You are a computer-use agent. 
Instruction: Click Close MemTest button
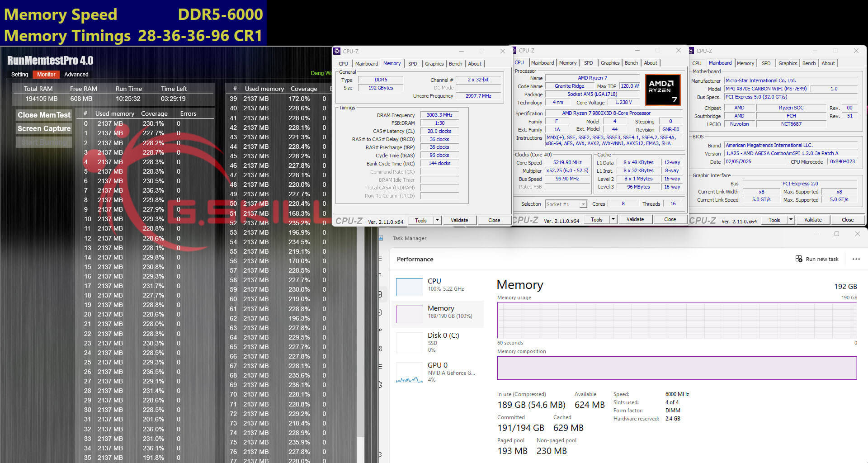point(44,115)
